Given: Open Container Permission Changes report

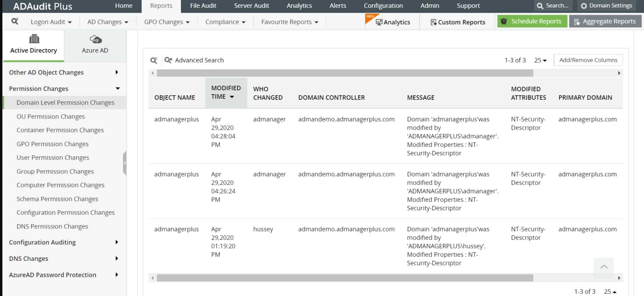Looking at the screenshot, I should (x=60, y=130).
